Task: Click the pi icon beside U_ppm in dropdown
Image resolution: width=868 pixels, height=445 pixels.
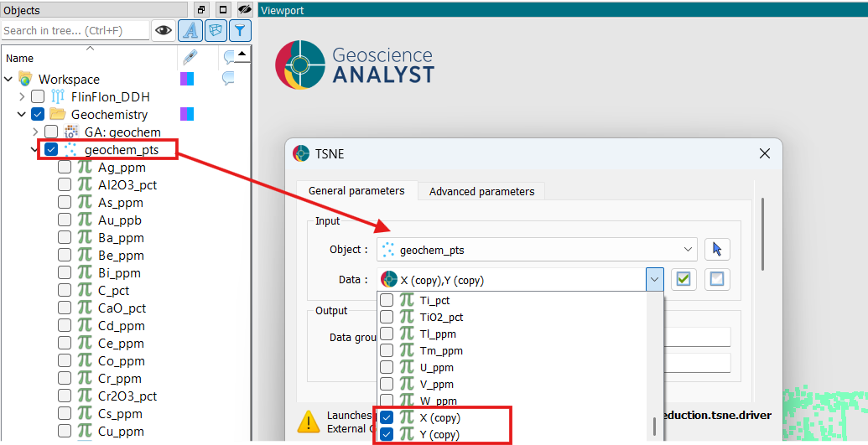Action: coord(407,368)
